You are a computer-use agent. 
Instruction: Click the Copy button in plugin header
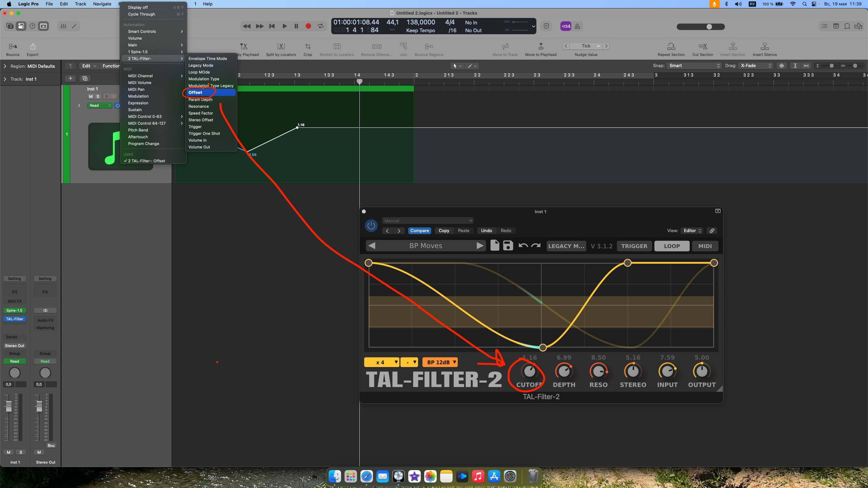tap(444, 230)
